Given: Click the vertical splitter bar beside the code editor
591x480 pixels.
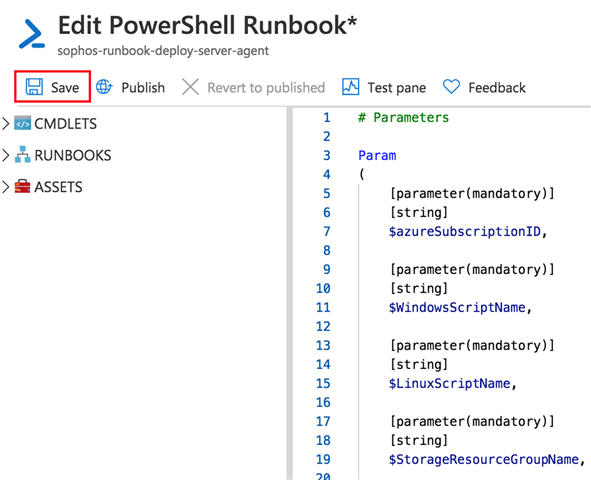Looking at the screenshot, I should pyautogui.click(x=289, y=293).
